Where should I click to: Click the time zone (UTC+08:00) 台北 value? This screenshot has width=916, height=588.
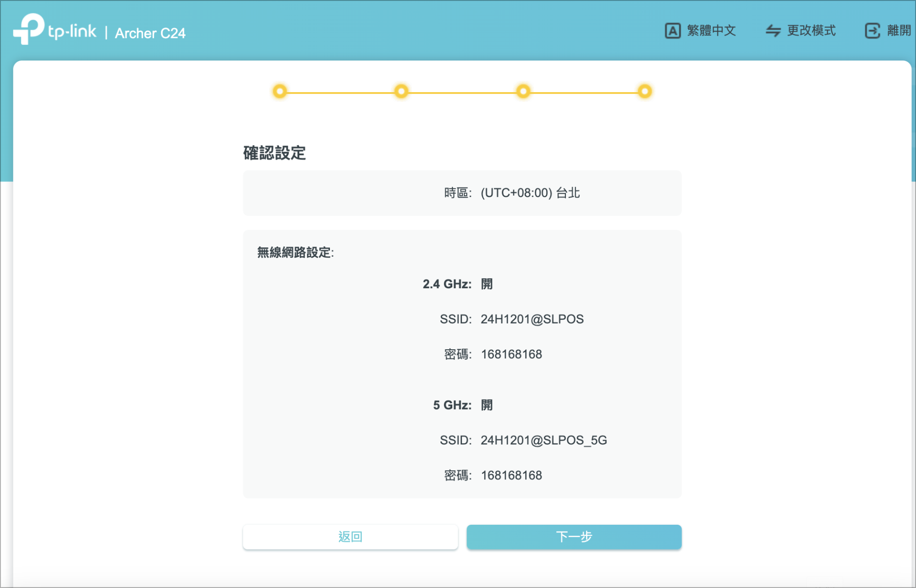530,193
